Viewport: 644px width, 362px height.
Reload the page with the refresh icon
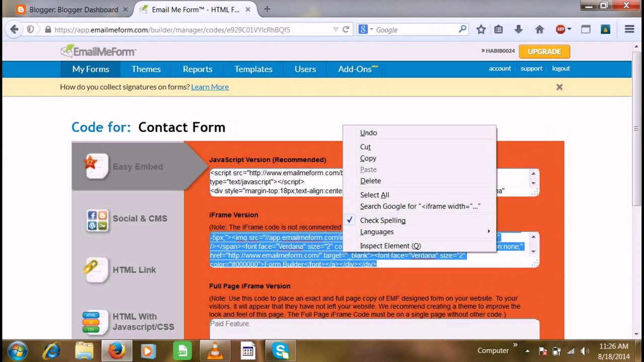pos(346,30)
